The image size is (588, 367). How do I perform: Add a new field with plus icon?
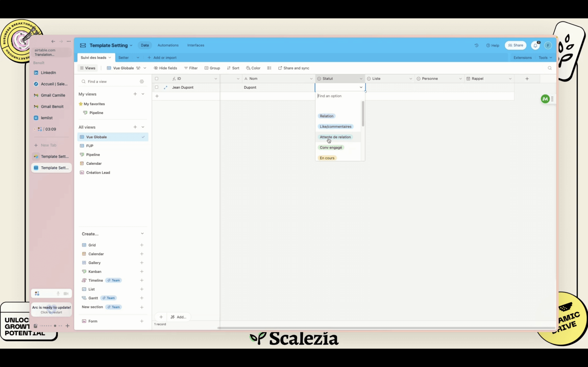[527, 79]
